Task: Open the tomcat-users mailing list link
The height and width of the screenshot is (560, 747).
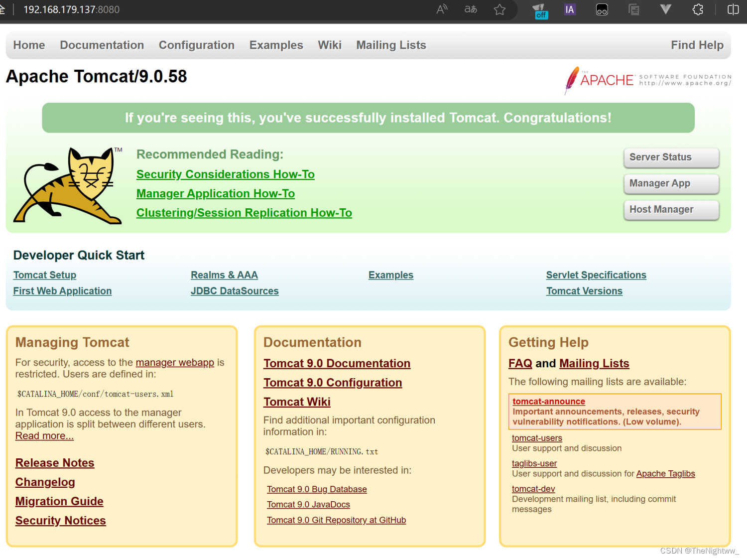Action: click(x=537, y=438)
